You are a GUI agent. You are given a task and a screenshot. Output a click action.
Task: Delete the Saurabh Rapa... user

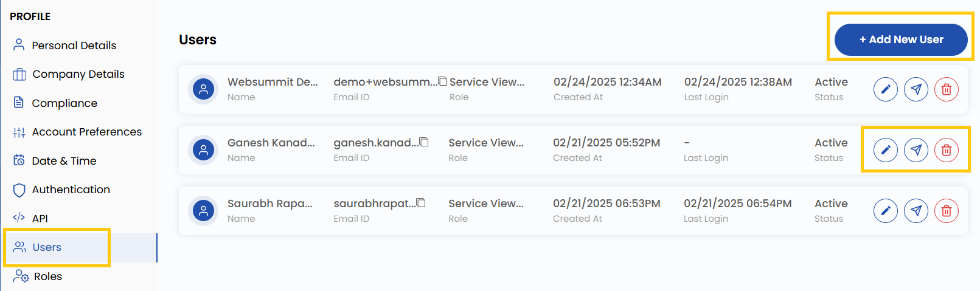coord(946,211)
